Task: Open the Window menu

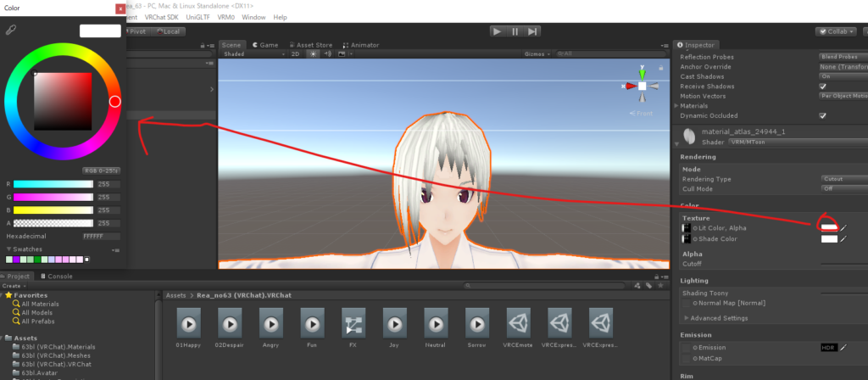Action: pos(253,17)
